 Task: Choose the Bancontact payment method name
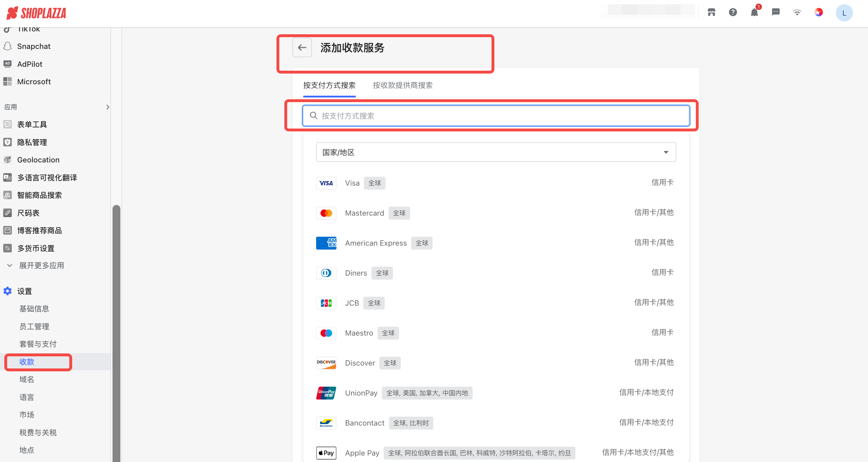[x=365, y=423]
